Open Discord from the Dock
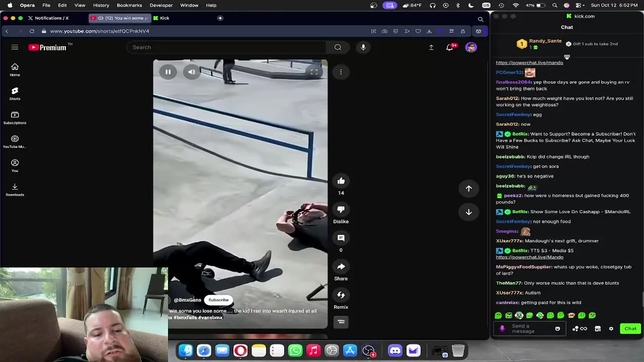The width and height of the screenshot is (644, 362). pos(395,350)
